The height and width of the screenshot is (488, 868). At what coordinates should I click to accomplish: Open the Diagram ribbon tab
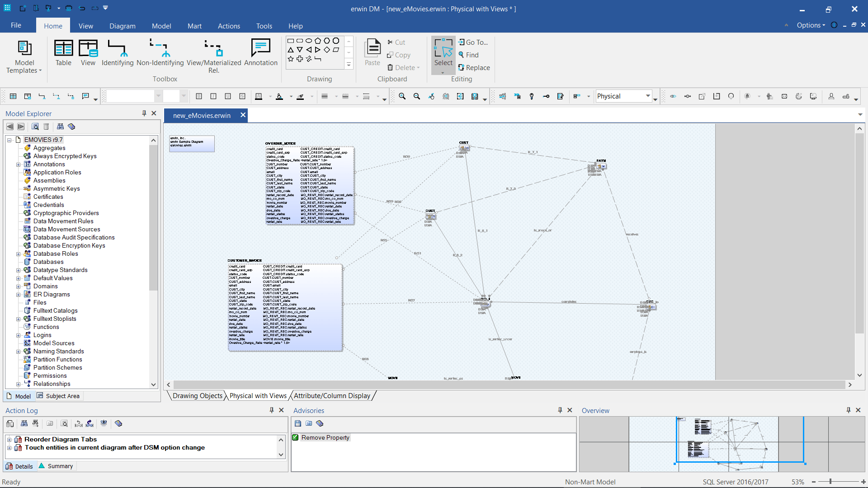[122, 26]
